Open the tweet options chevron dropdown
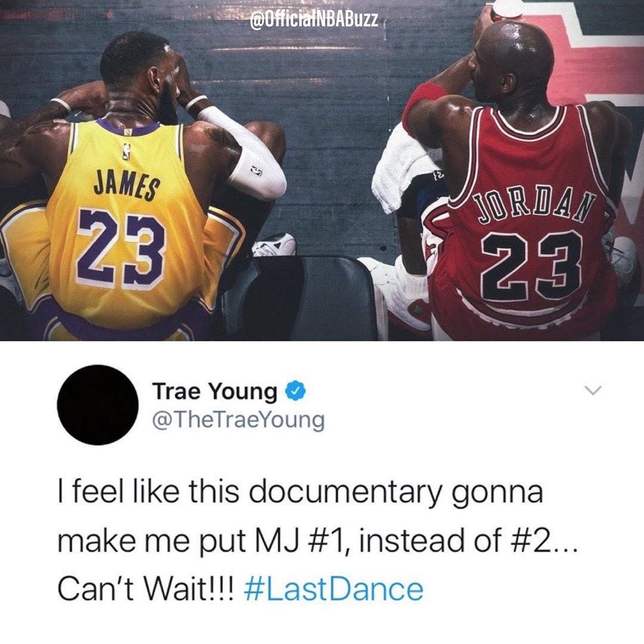Image resolution: width=644 pixels, height=644 pixels. 593,390
